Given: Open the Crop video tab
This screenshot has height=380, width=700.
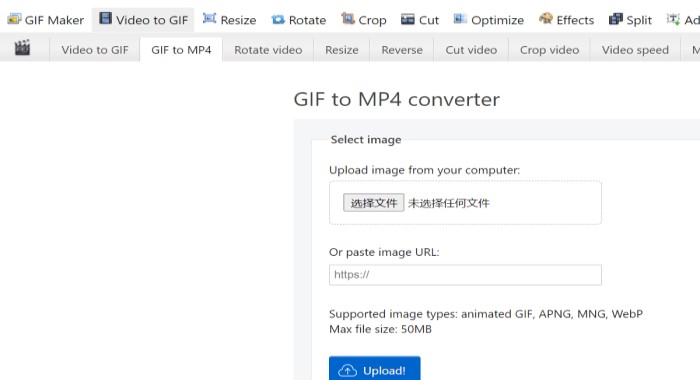Looking at the screenshot, I should (x=549, y=50).
